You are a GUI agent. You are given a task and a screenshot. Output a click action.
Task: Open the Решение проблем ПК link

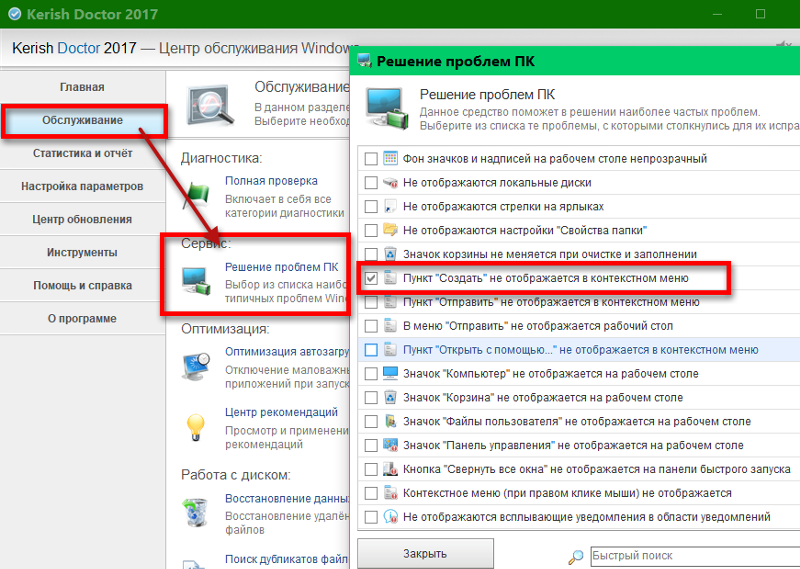click(x=282, y=267)
